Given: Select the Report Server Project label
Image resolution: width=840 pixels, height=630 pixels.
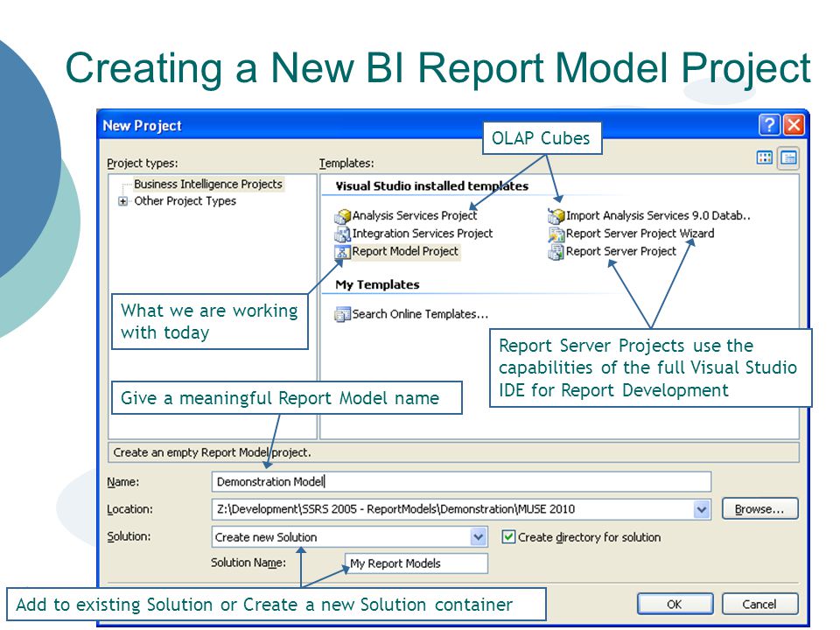Looking at the screenshot, I should (621, 251).
